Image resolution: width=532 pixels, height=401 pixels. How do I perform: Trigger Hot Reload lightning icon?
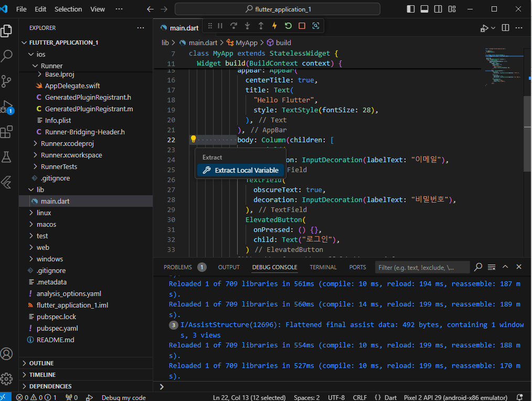coord(274,26)
